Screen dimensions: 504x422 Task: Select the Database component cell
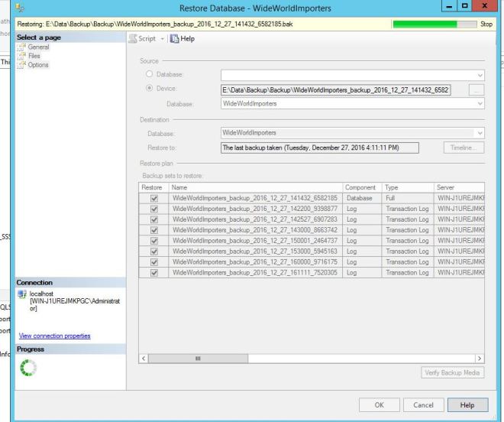click(362, 198)
